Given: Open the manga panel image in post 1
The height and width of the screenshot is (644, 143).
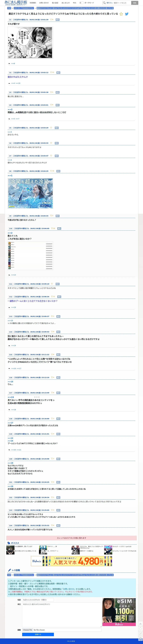Looking at the screenshot, I should (30, 43).
